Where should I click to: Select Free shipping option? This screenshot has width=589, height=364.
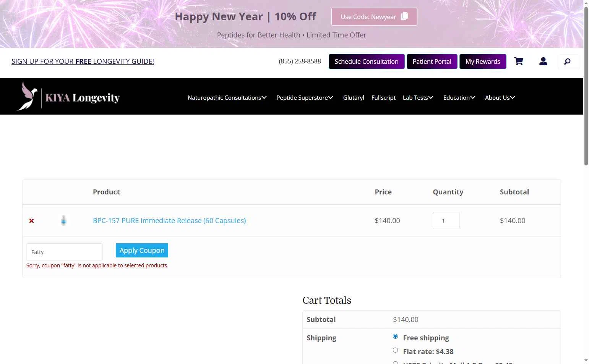(x=395, y=336)
